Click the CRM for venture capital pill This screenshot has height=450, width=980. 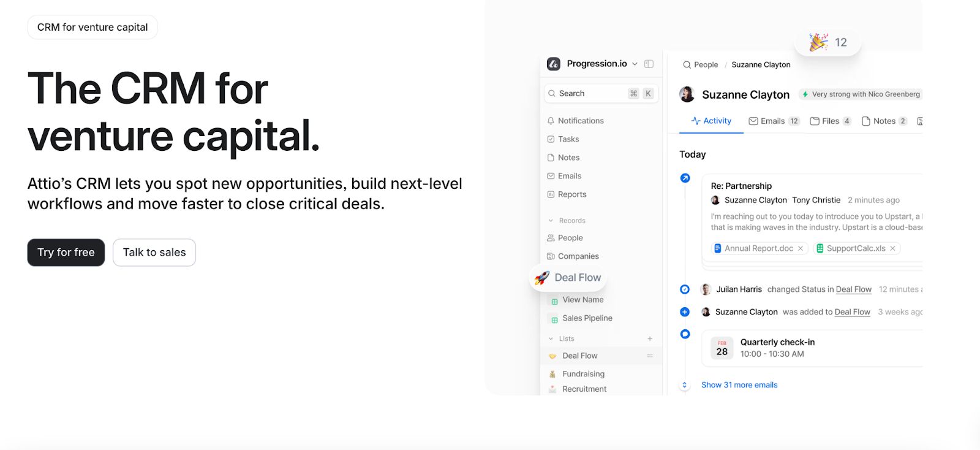[x=92, y=27]
